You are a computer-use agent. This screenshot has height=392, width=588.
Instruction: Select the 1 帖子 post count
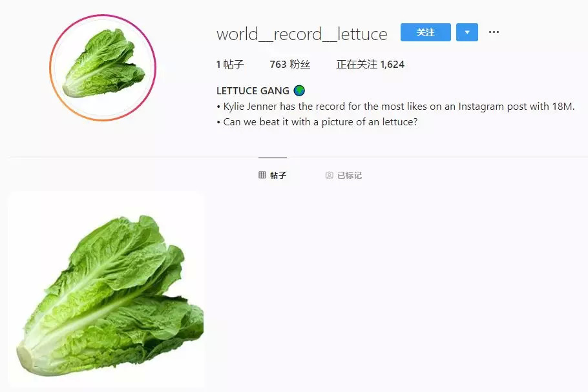point(230,65)
